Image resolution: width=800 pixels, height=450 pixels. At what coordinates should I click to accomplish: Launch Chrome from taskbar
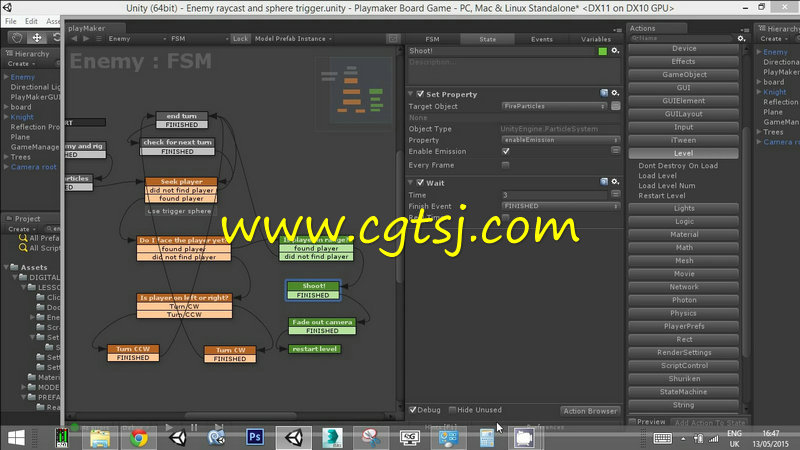(x=139, y=438)
